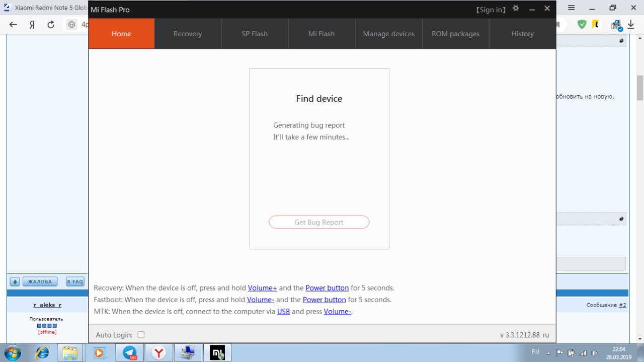Click the Yandex home Я button in browser
This screenshot has width=644, height=362.
pos(32,24)
